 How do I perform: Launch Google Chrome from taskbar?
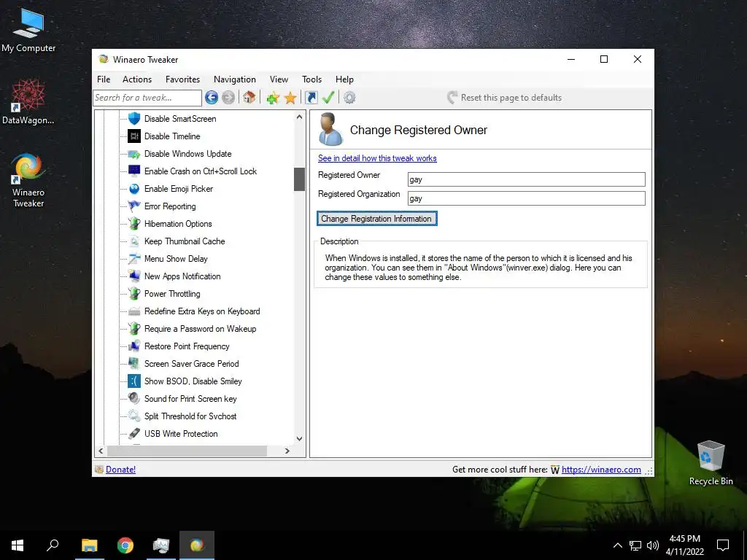click(125, 545)
